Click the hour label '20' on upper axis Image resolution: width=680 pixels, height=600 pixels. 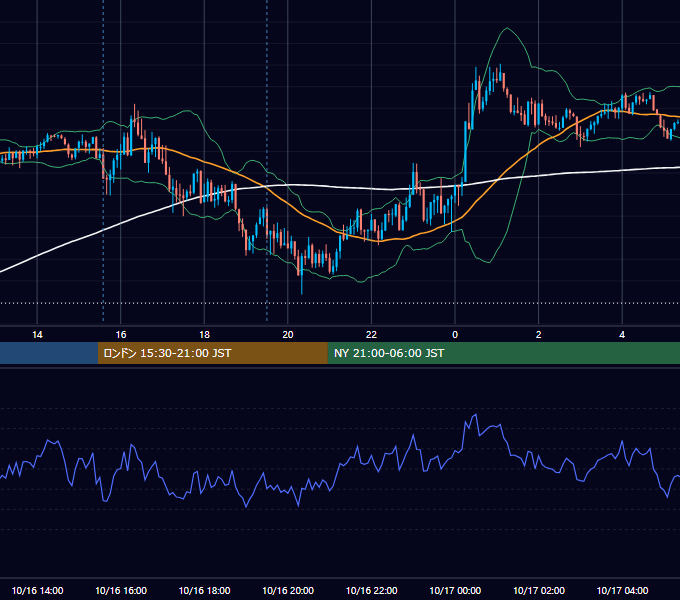tap(288, 335)
